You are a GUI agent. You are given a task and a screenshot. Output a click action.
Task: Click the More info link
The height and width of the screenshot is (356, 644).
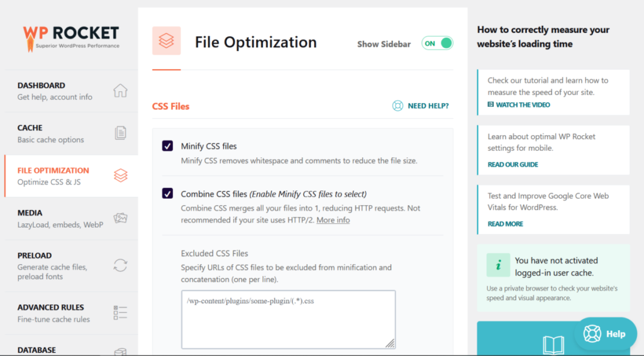pyautogui.click(x=333, y=220)
